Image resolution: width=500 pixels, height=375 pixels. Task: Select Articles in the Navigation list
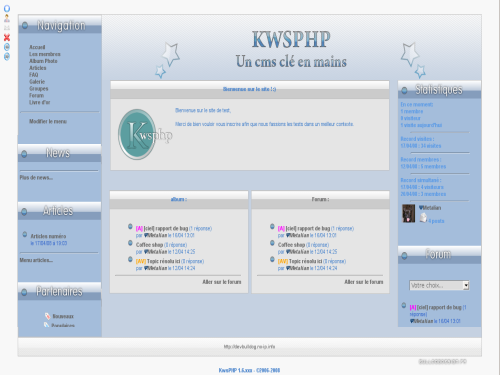click(x=38, y=68)
